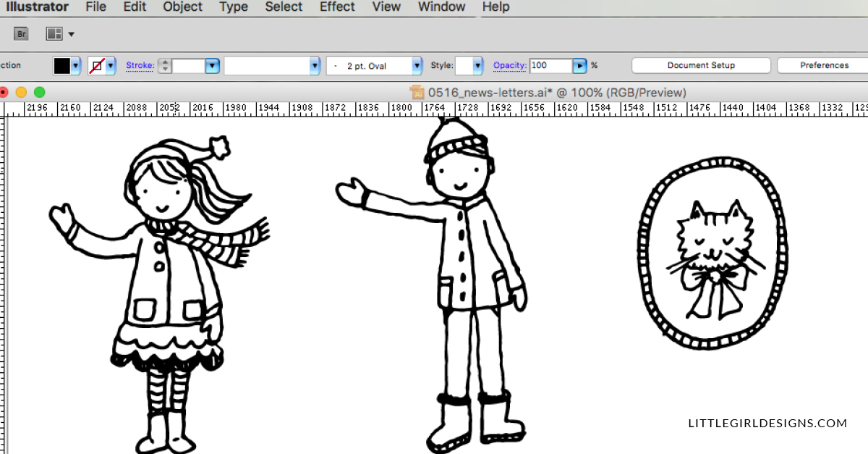
Task: Open the Edit menu
Action: click(x=135, y=7)
